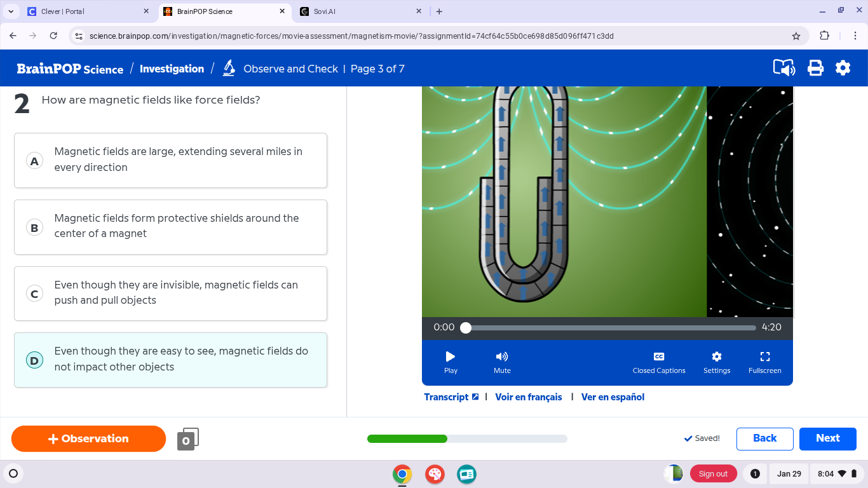Select answer B about protective shields
The image size is (868, 488).
coord(170,227)
